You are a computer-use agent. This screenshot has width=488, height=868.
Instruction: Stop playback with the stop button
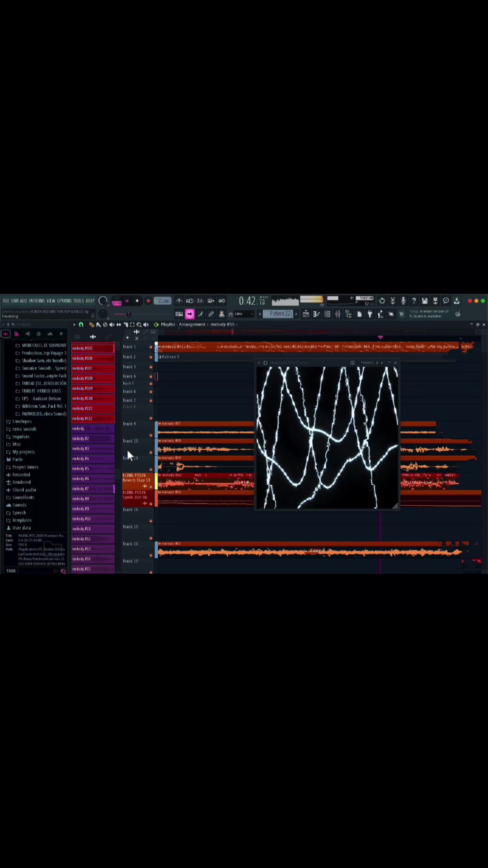click(x=137, y=301)
